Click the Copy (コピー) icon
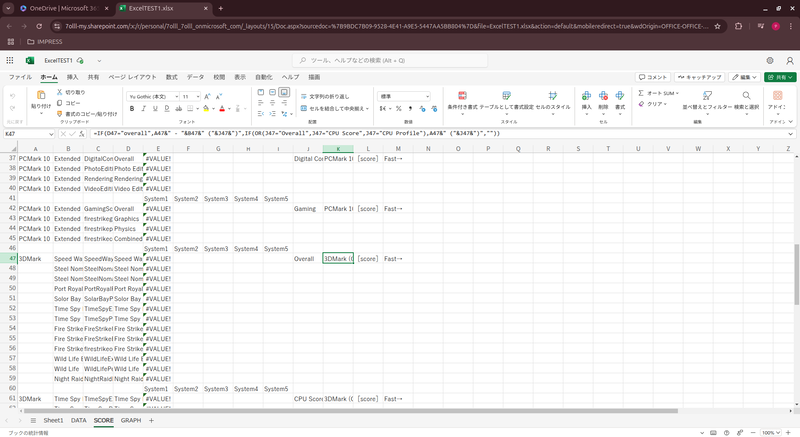The width and height of the screenshot is (800, 437). pos(59,103)
